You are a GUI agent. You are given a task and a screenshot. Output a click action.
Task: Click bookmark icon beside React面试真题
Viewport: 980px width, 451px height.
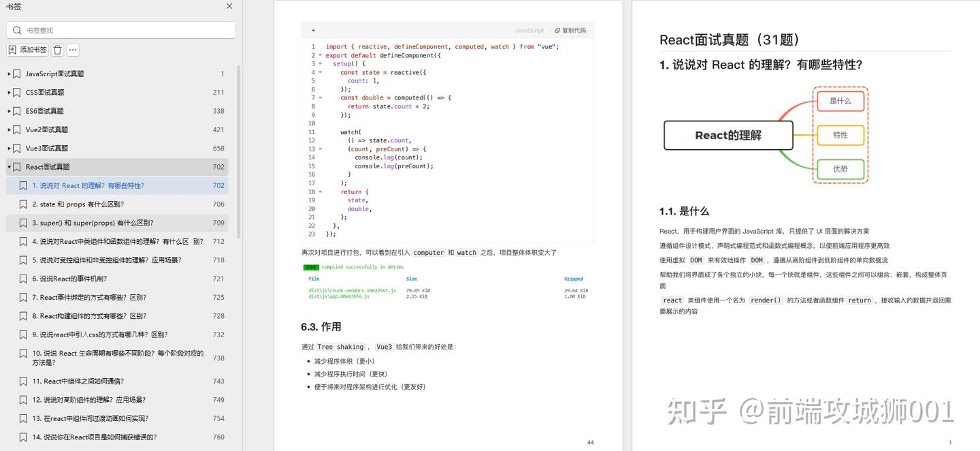click(17, 167)
